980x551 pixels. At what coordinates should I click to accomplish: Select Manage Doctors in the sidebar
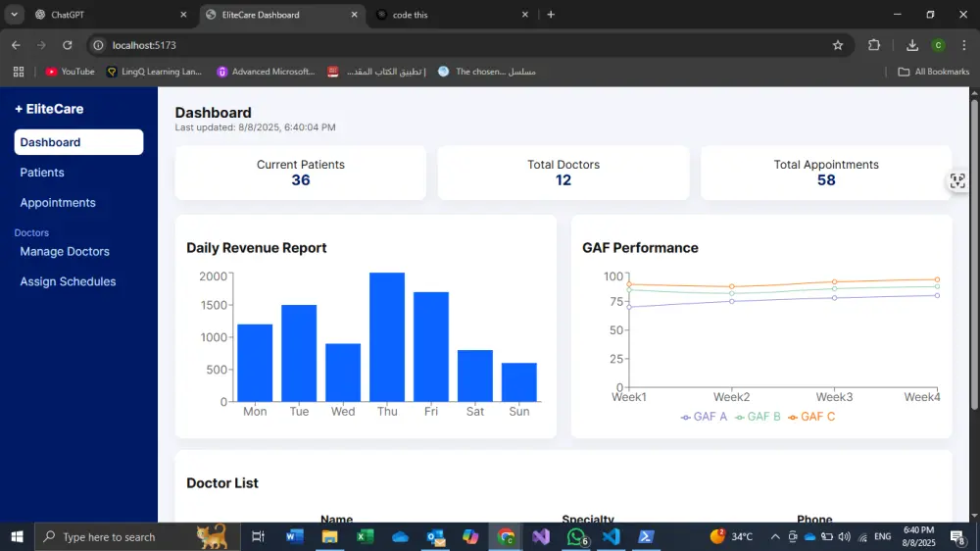point(65,251)
